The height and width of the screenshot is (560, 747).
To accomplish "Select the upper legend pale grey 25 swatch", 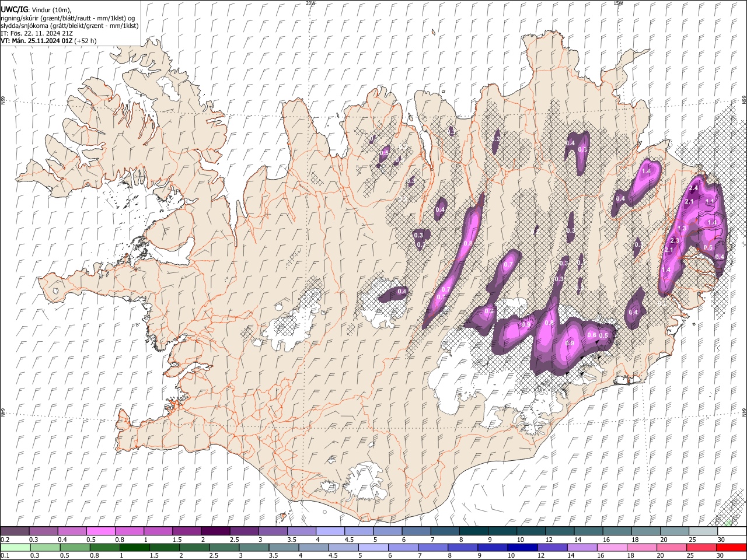I will 703,531.
